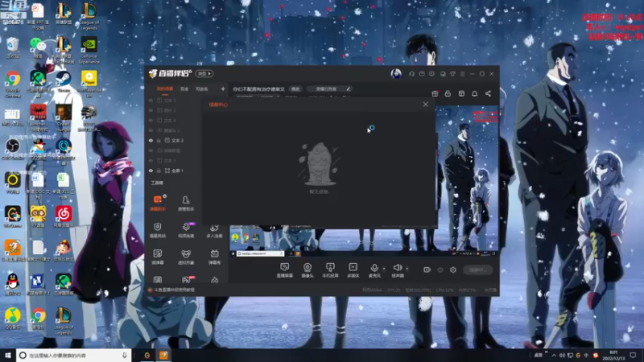Viewport: 644px width, 362px height.
Task: Click the record video icon near settings
Action: coord(427,269)
